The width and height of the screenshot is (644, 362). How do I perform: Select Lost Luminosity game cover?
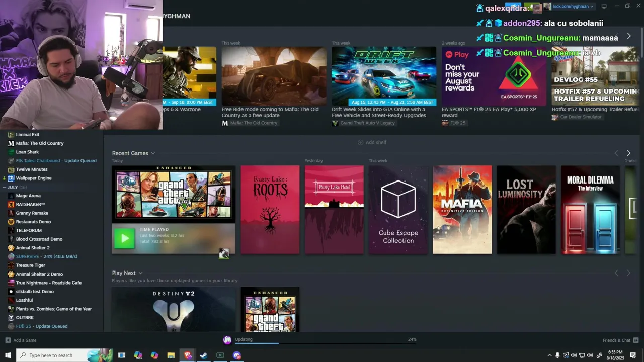(526, 210)
